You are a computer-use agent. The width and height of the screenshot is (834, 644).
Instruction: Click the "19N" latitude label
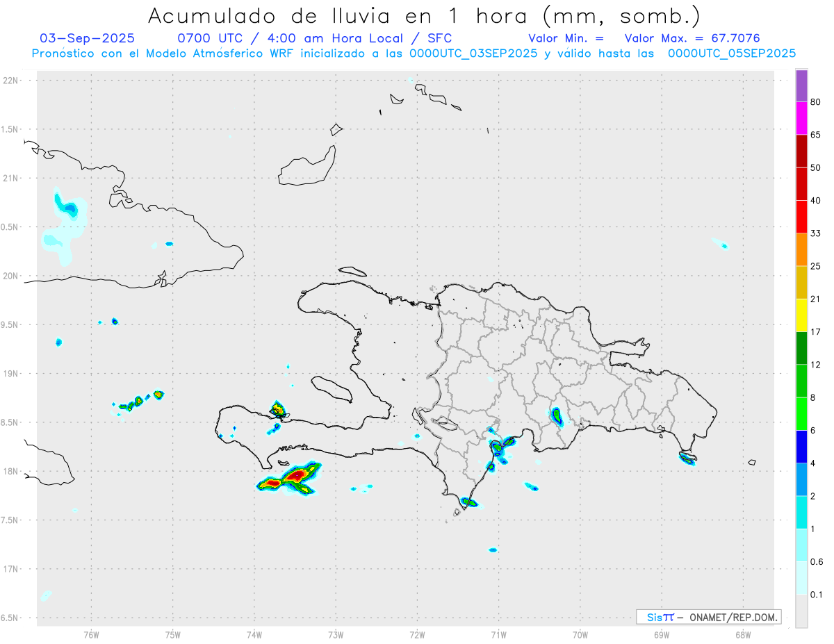pos(11,373)
